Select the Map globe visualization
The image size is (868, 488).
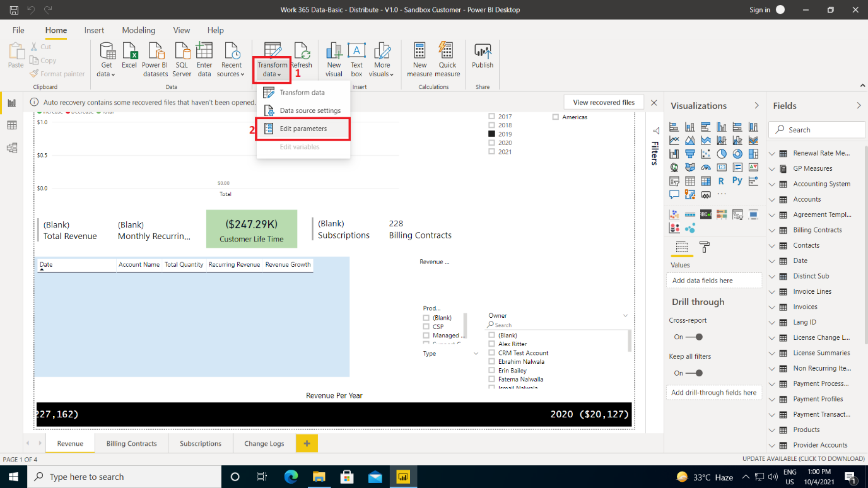coord(674,167)
